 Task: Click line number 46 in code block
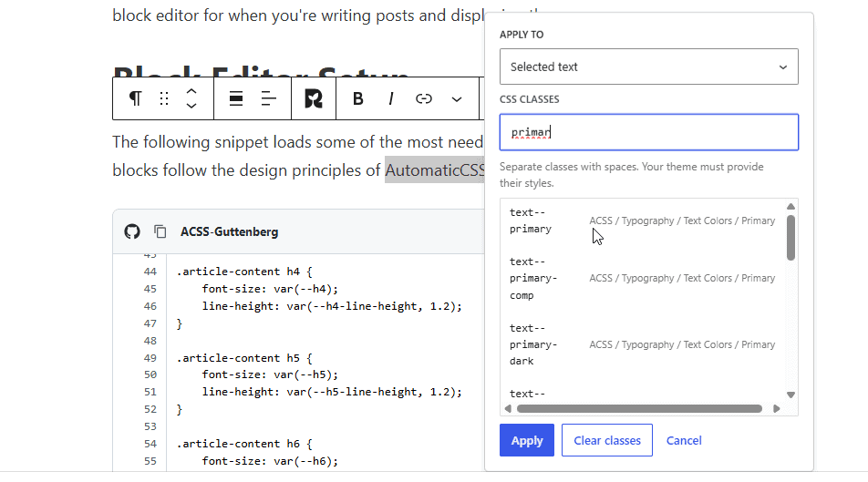point(150,306)
